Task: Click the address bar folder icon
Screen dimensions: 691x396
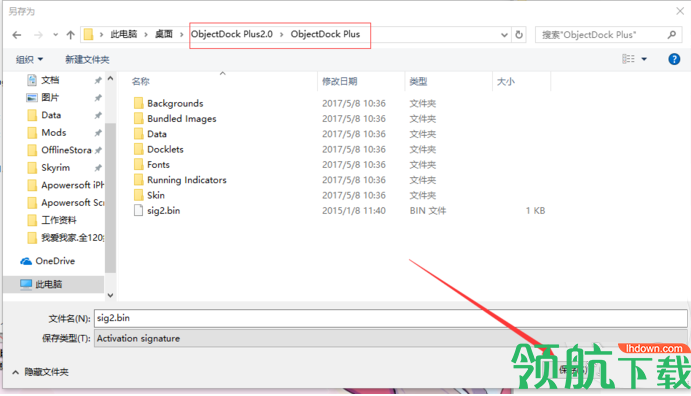Action: pos(89,34)
